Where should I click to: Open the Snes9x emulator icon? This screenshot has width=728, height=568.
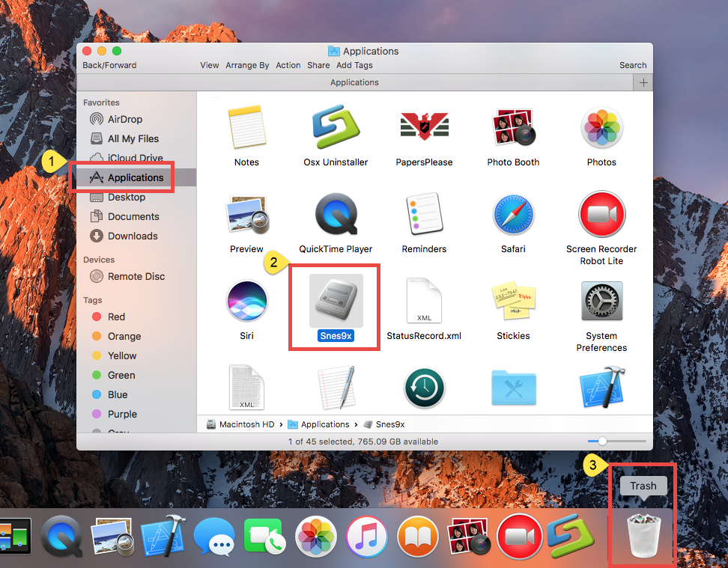coord(334,301)
